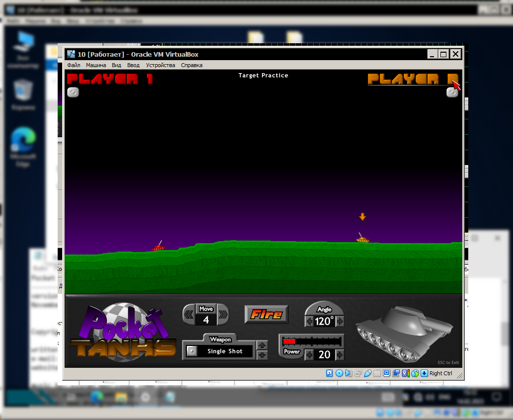Click the hard disk status icon

(330, 373)
